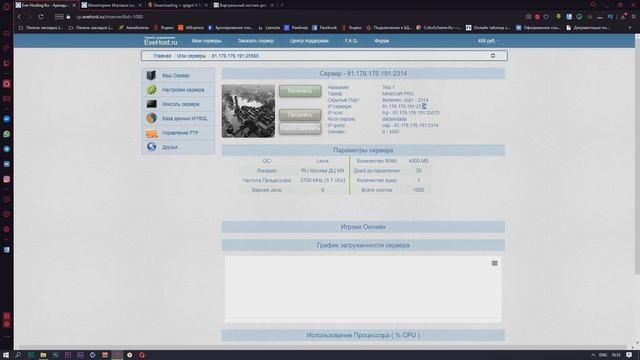Open FTP management orange icon
640x360 pixels.
(151, 133)
